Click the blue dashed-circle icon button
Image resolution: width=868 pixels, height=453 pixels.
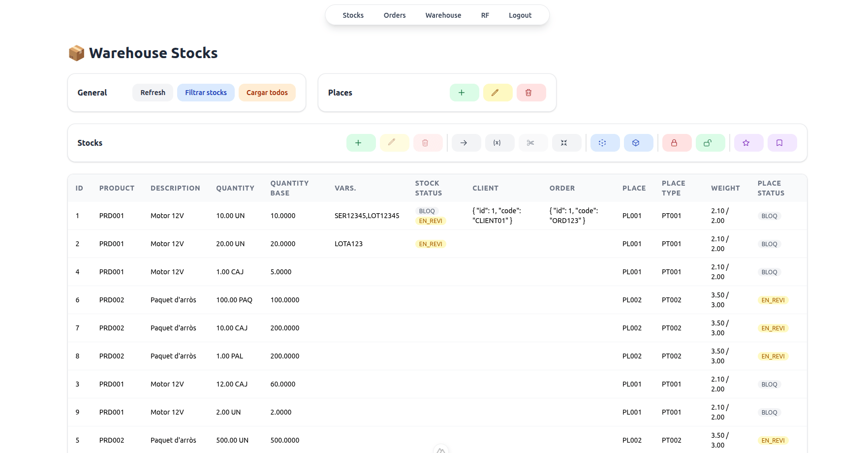[605, 143]
